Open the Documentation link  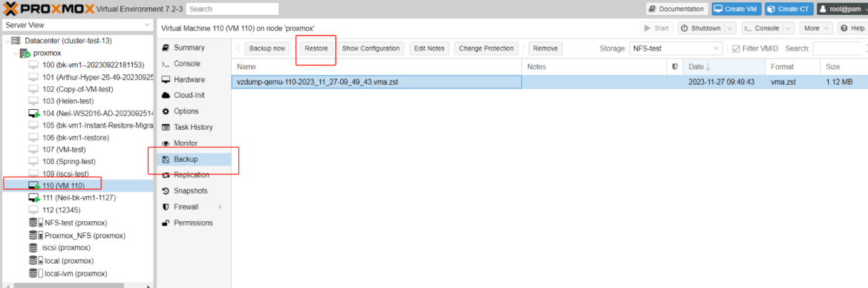[676, 9]
